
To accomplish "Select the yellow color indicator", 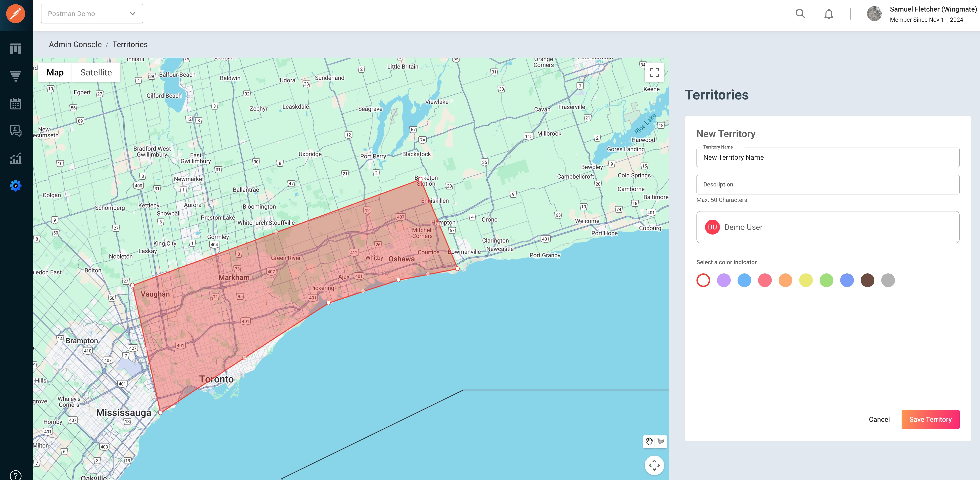I will pyautogui.click(x=806, y=280).
